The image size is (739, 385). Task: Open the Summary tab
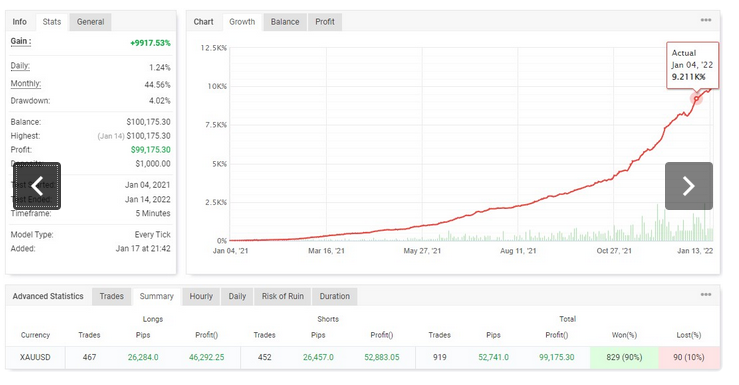[x=156, y=296]
